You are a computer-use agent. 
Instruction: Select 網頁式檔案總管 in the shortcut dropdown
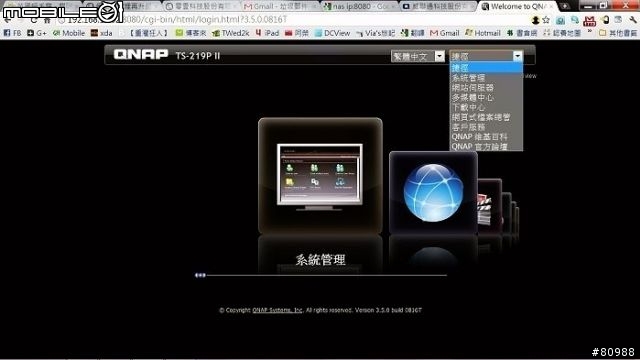tap(486, 117)
